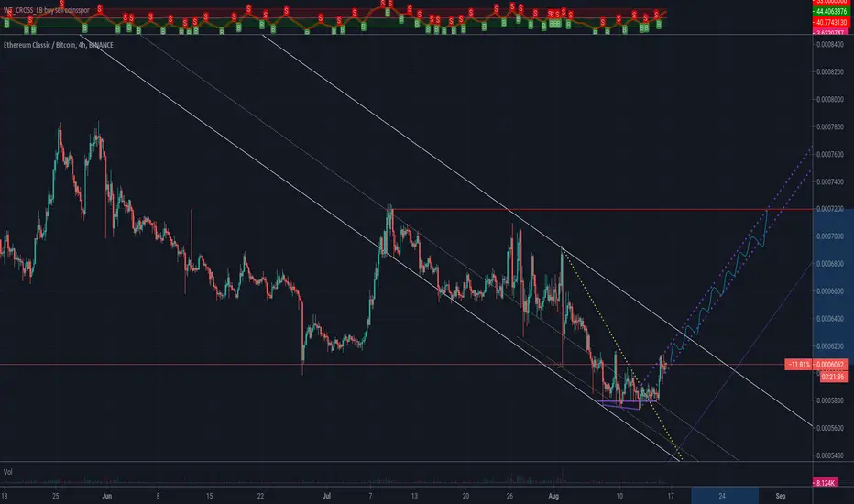Click the 0.0008400 price axis label
This screenshot has height=504, width=854.
(x=830, y=45)
